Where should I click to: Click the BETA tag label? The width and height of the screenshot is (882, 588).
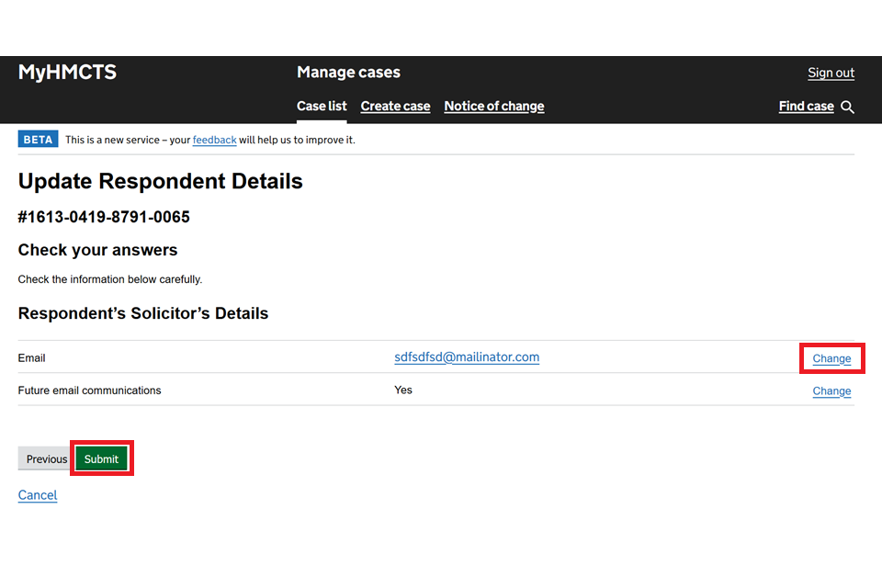[38, 140]
